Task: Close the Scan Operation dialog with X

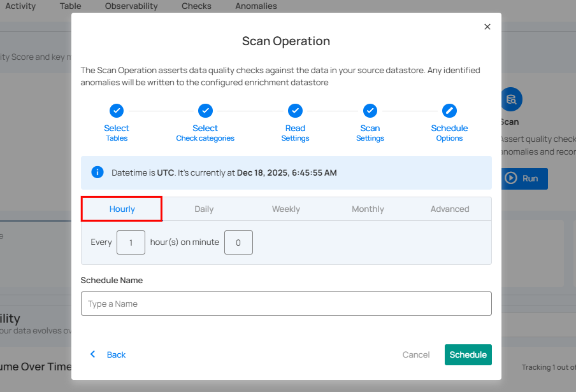Action: [x=487, y=27]
